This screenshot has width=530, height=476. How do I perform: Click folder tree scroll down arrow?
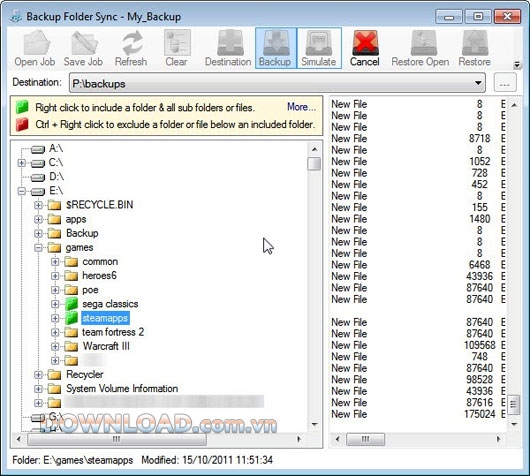point(315,424)
